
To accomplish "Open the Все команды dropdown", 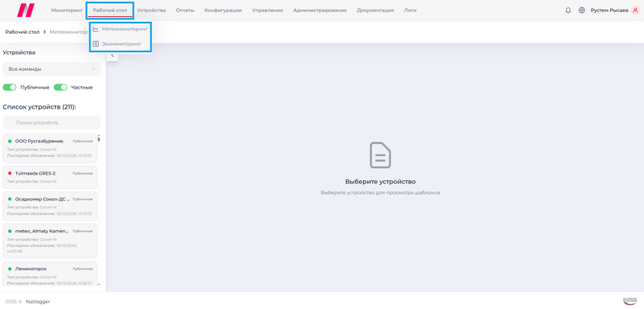I will [52, 69].
